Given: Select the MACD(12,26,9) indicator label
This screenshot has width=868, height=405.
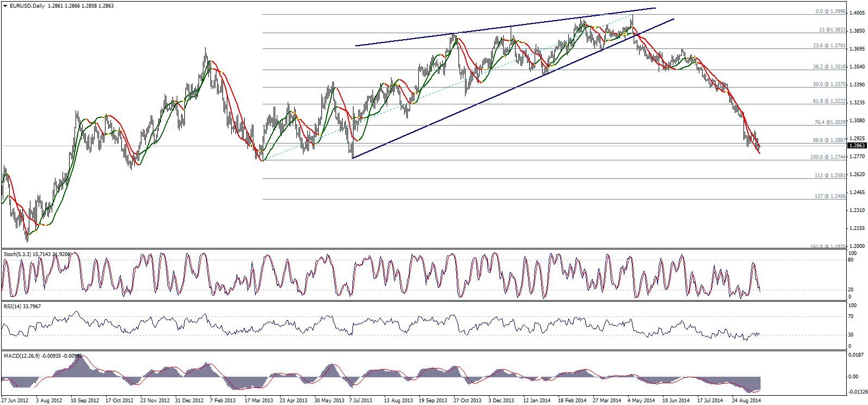Looking at the screenshot, I should pos(22,356).
